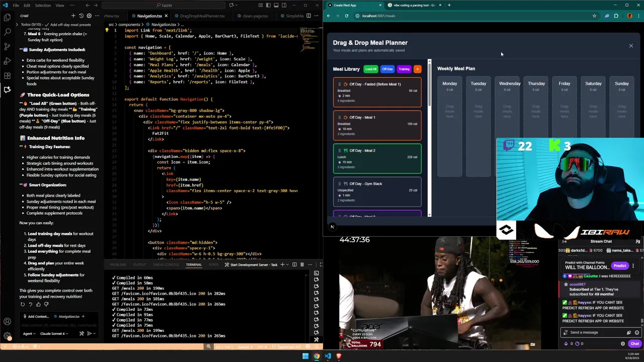Viewport: 644px width, 362px height.
Task: Toggle the secondary side bar layout in VS Code
Action: point(283,5)
